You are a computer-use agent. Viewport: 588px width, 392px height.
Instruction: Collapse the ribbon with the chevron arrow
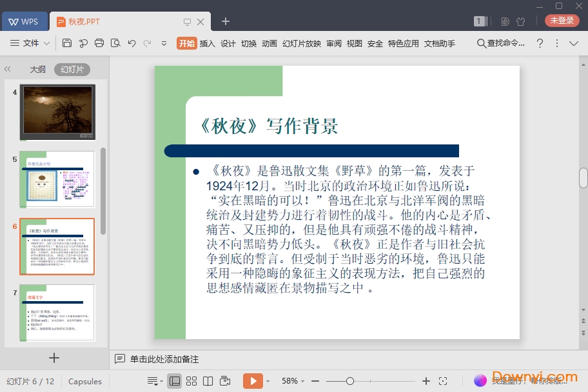pyautogui.click(x=574, y=43)
